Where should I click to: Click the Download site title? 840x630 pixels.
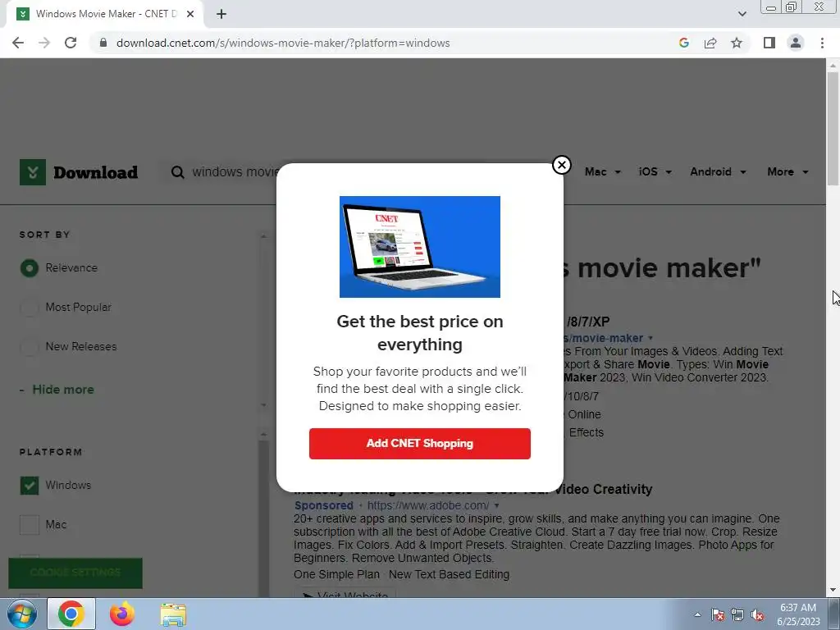(95, 172)
